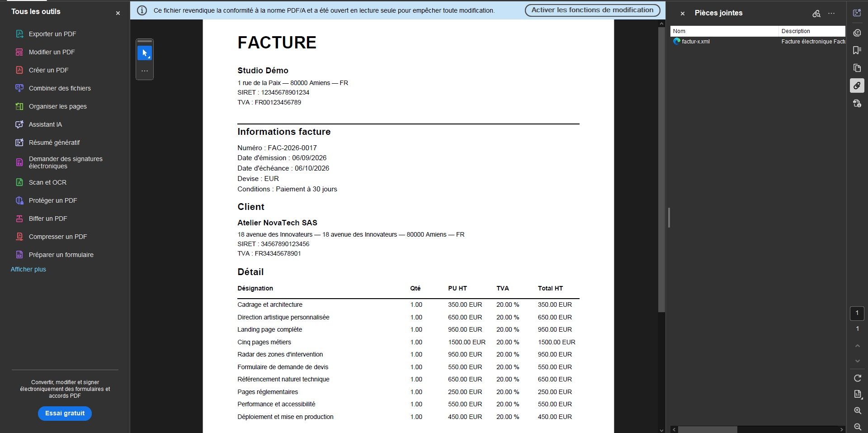Open page fit 1:1 display options
This screenshot has width=868, height=433.
tap(858, 394)
